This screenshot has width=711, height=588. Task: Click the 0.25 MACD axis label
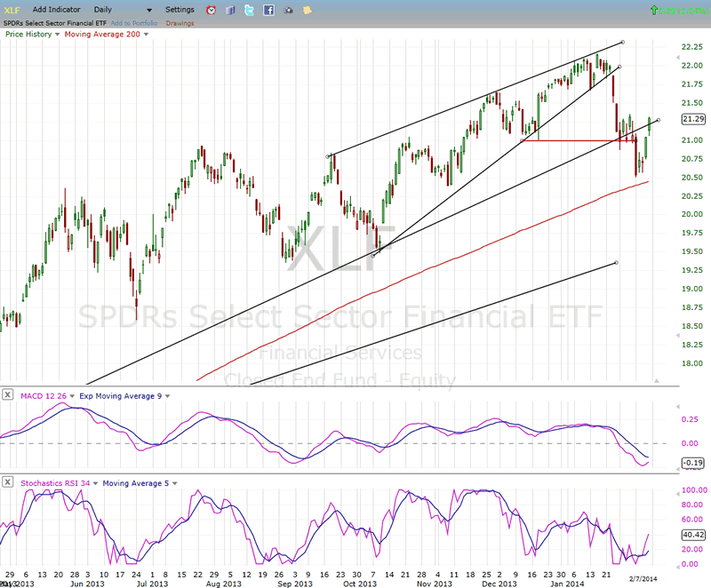coord(690,419)
